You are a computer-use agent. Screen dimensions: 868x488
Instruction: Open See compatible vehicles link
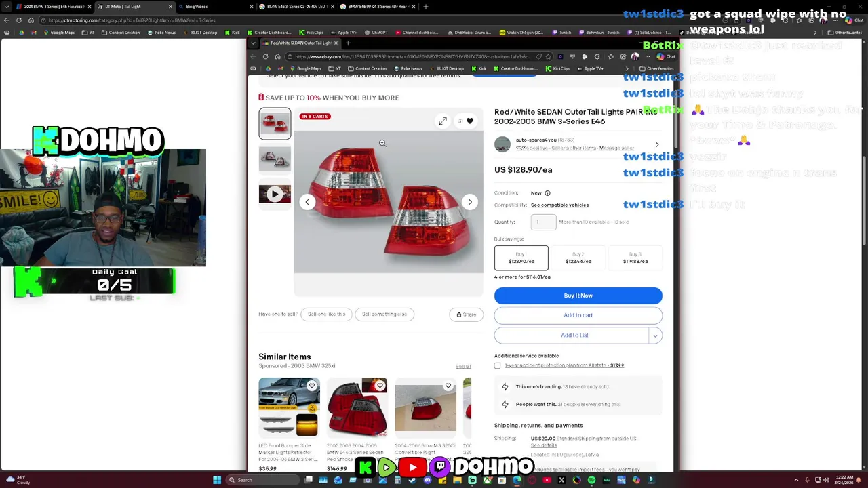[559, 205]
